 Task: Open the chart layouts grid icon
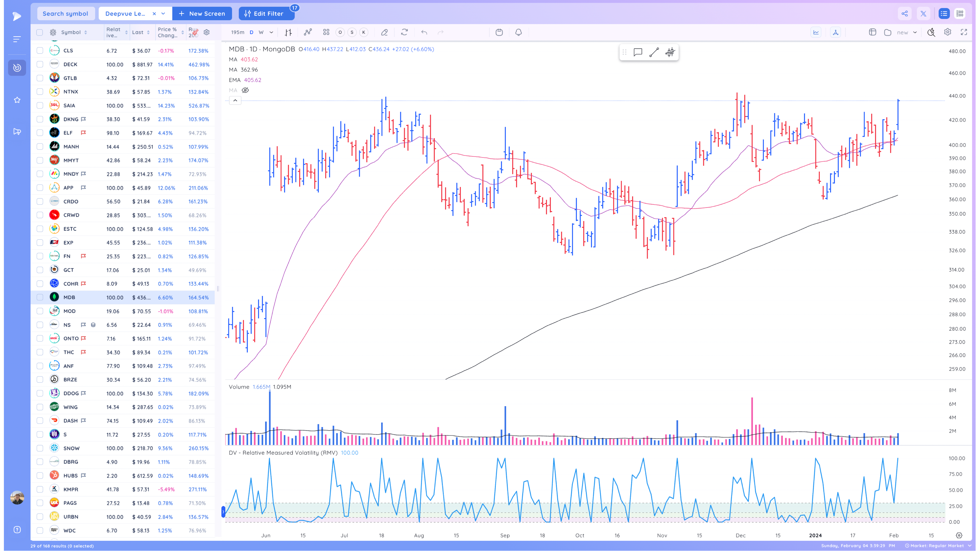(x=326, y=32)
